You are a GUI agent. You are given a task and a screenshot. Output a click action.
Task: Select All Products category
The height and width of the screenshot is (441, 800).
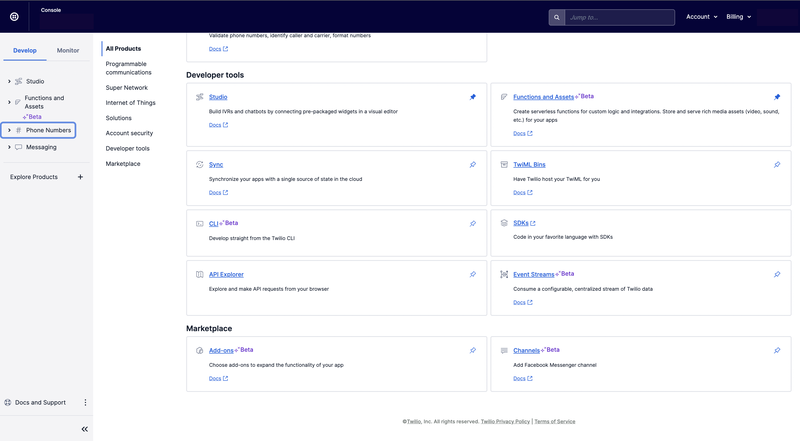[x=123, y=48]
